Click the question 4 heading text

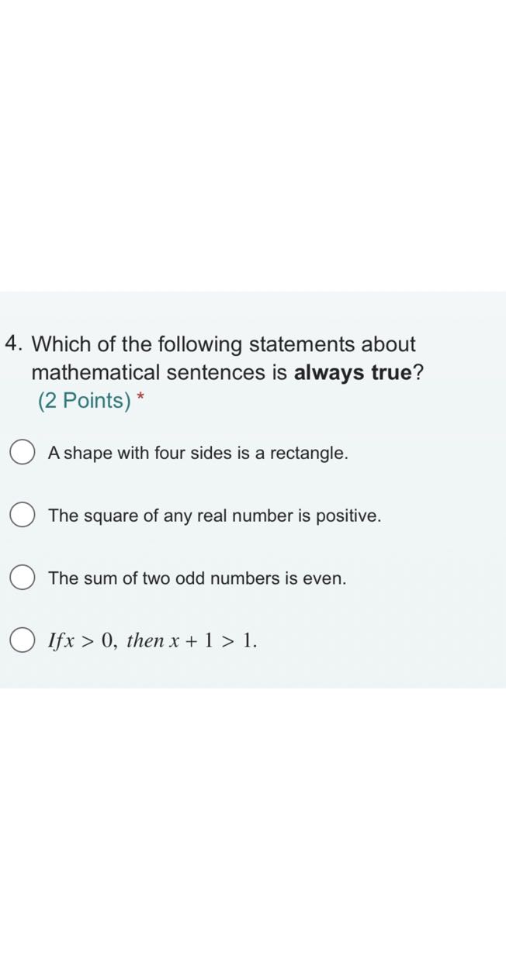[x=225, y=358]
